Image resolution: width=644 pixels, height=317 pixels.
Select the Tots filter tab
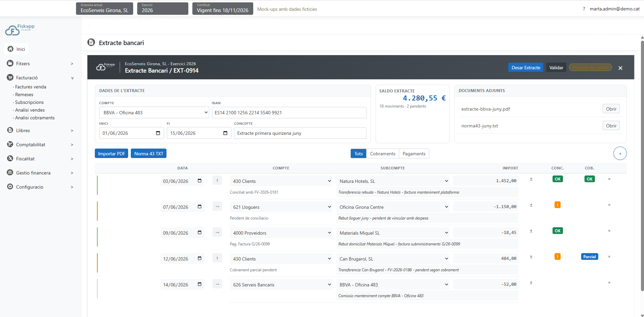358,154
